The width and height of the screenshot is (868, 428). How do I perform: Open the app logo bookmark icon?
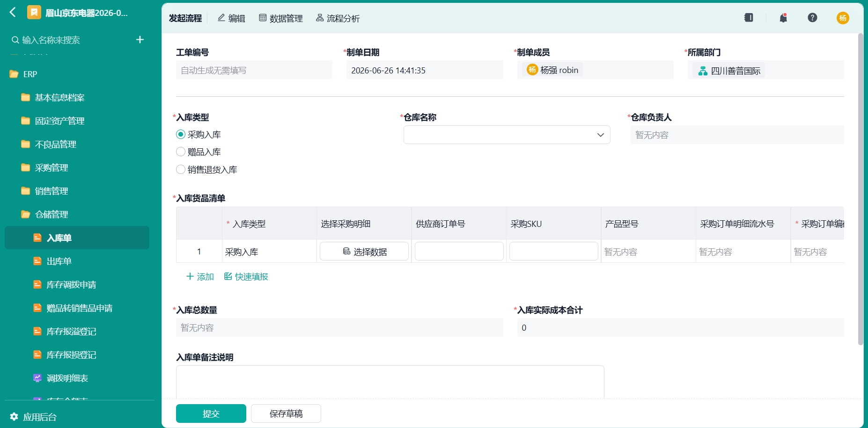[x=34, y=13]
